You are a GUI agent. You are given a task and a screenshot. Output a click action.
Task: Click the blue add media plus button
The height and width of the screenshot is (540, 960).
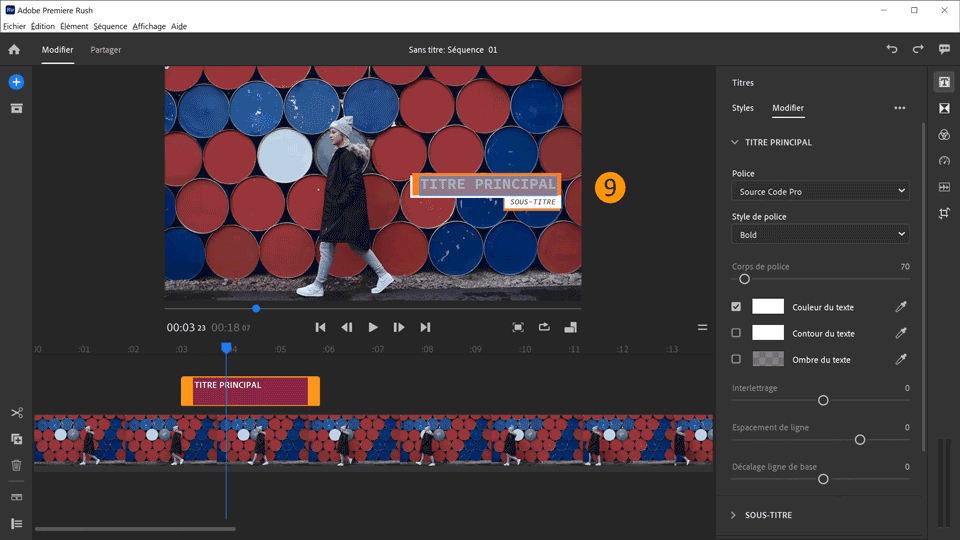pyautogui.click(x=16, y=82)
